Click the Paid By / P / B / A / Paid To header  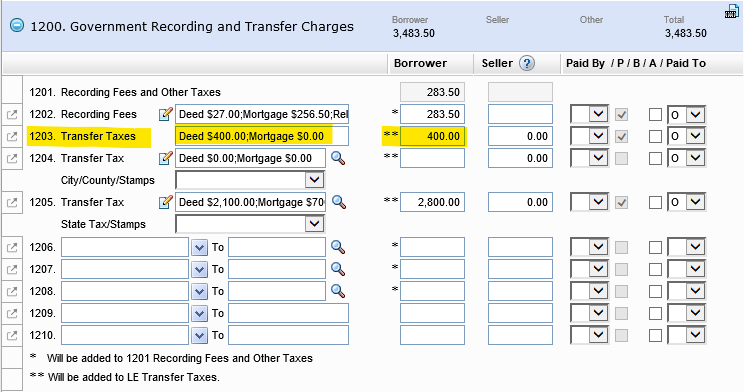point(636,63)
